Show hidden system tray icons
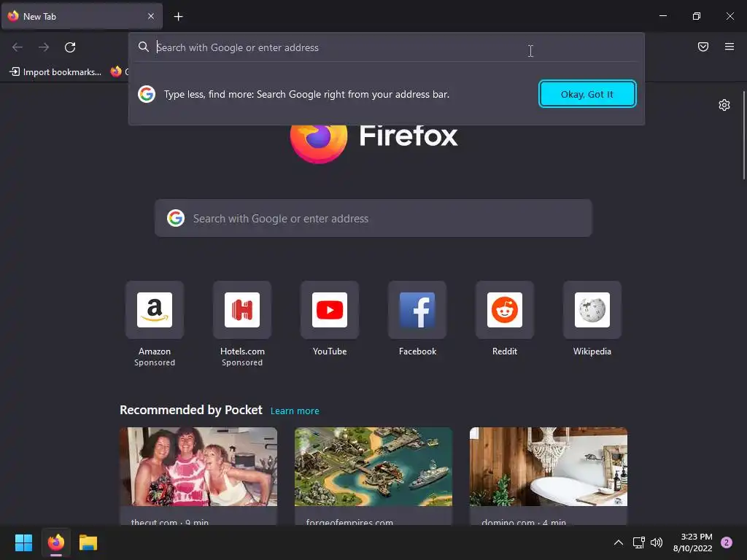This screenshot has width=747, height=560. [x=619, y=542]
